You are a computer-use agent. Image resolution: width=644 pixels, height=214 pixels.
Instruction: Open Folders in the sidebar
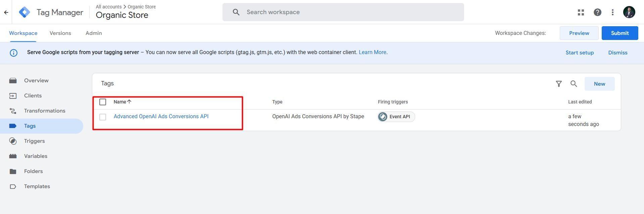(x=33, y=171)
